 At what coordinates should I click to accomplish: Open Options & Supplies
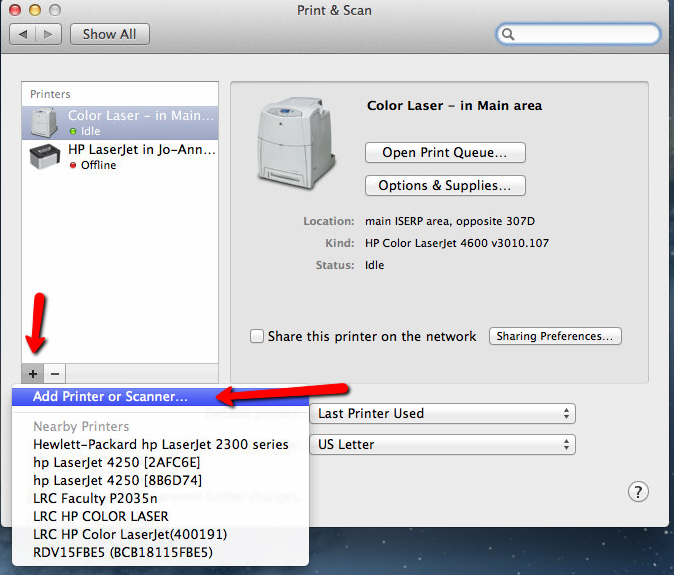[x=445, y=186]
